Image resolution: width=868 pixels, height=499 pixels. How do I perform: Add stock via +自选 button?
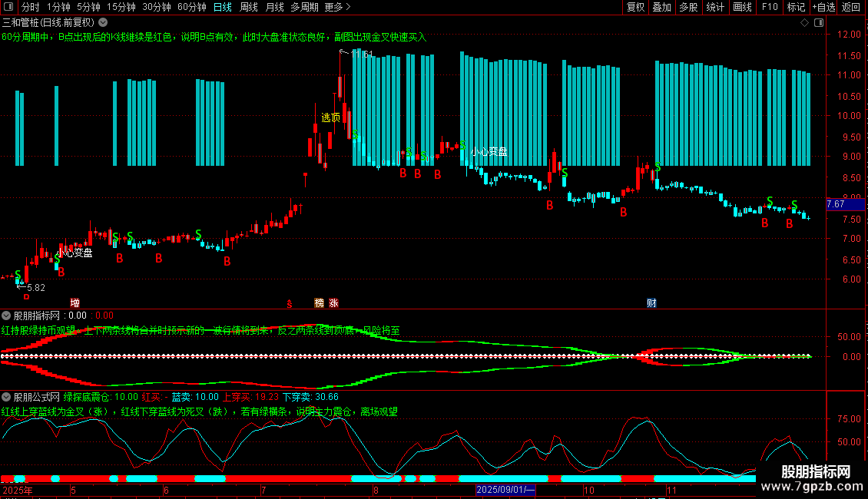click(823, 7)
